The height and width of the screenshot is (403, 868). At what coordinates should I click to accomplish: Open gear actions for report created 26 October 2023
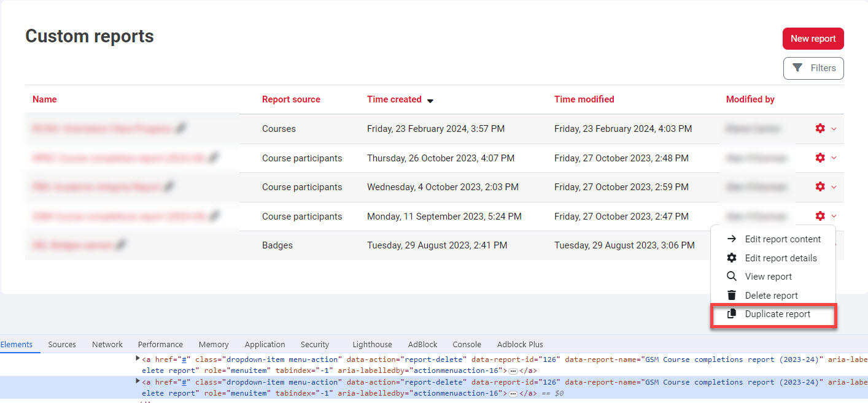click(820, 158)
